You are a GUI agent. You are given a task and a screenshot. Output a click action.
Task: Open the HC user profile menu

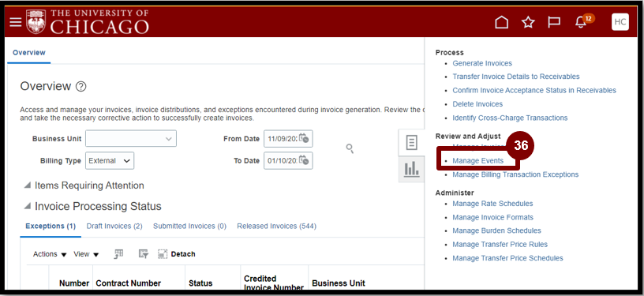click(x=620, y=22)
